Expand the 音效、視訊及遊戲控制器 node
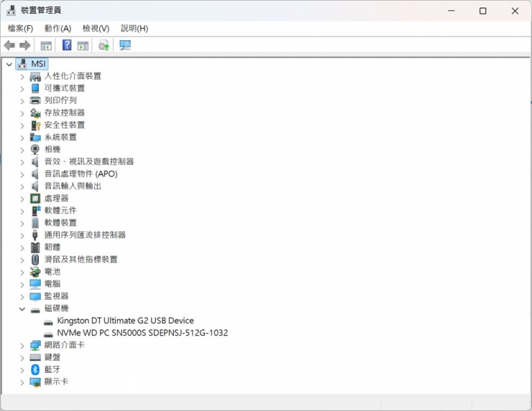Image resolution: width=532 pixels, height=411 pixels. point(22,163)
